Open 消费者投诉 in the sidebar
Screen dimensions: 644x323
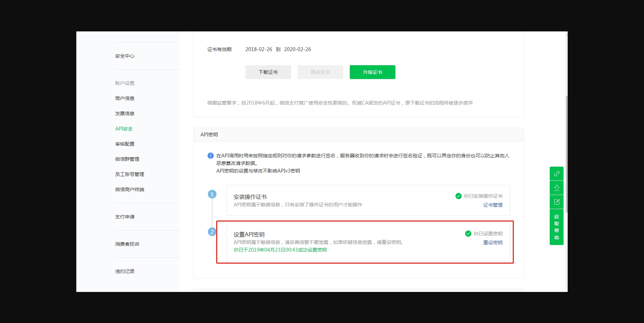(x=127, y=244)
